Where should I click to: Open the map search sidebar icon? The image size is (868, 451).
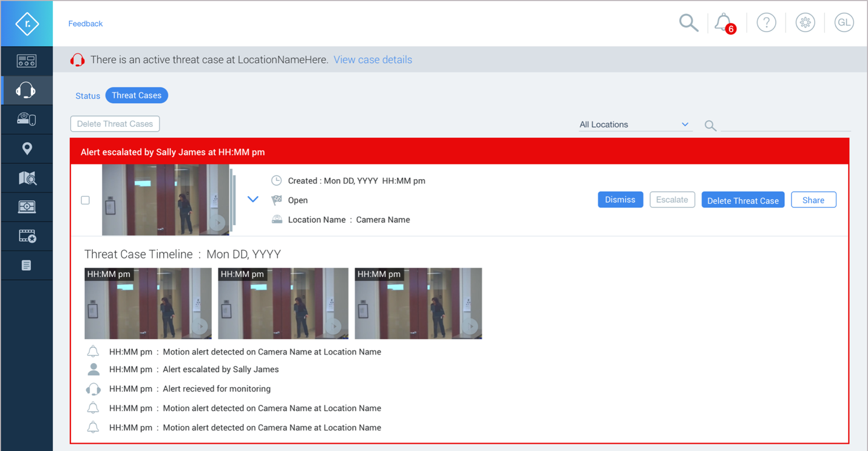27,178
